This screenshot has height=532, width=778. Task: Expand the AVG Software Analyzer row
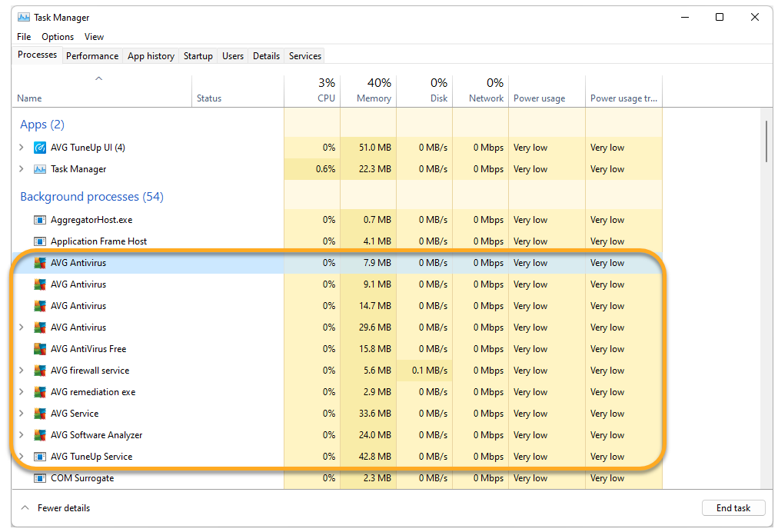22,435
